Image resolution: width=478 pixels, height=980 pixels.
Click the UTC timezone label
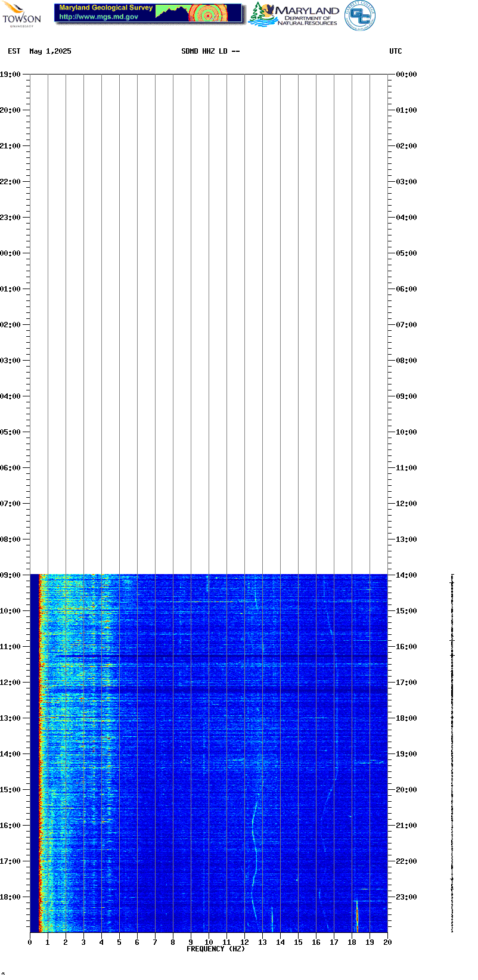point(396,51)
